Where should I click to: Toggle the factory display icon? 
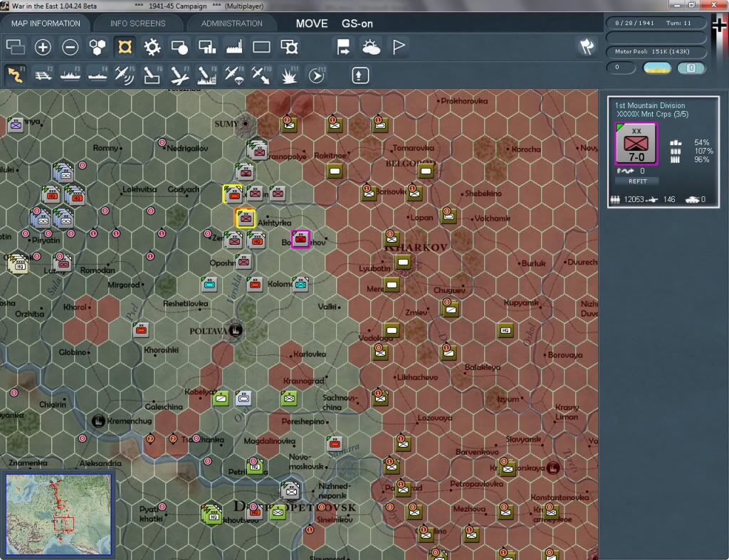coord(234,47)
